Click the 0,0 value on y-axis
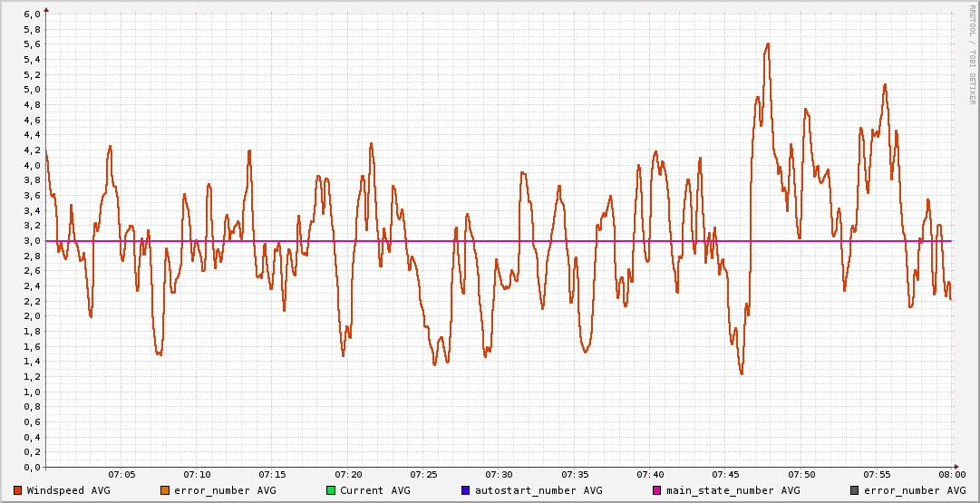This screenshot has width=980, height=503. (x=32, y=468)
